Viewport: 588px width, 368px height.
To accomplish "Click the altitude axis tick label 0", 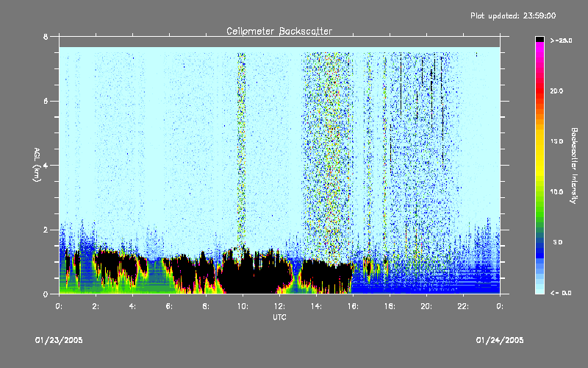I will pos(46,294).
